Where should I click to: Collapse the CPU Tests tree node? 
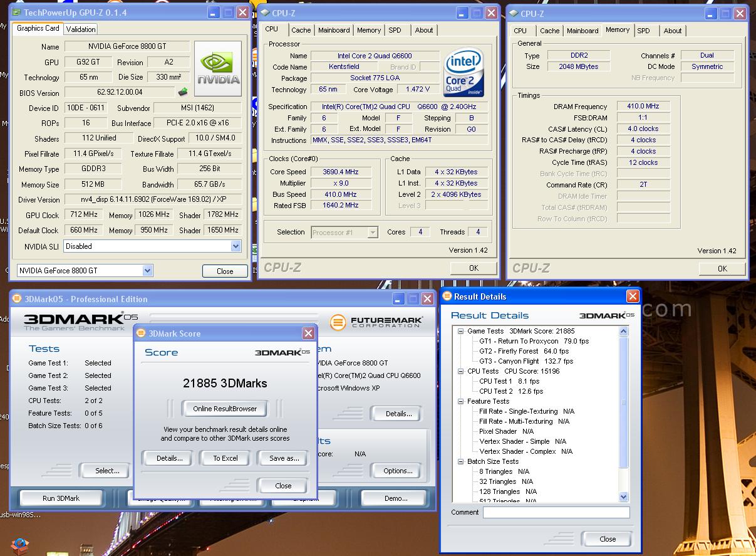461,371
